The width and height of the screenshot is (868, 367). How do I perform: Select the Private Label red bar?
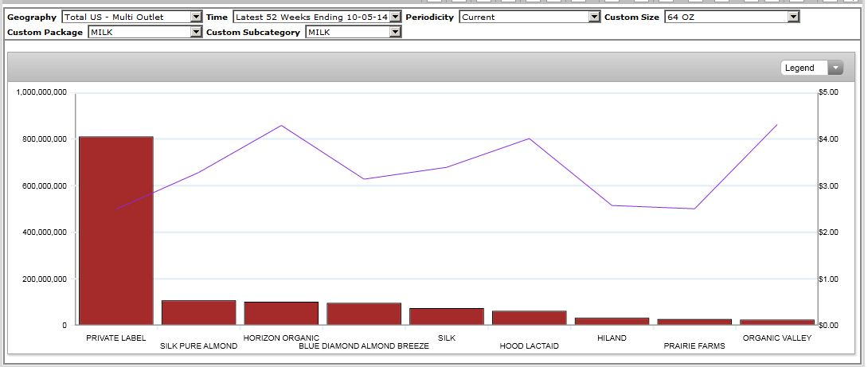click(x=115, y=231)
